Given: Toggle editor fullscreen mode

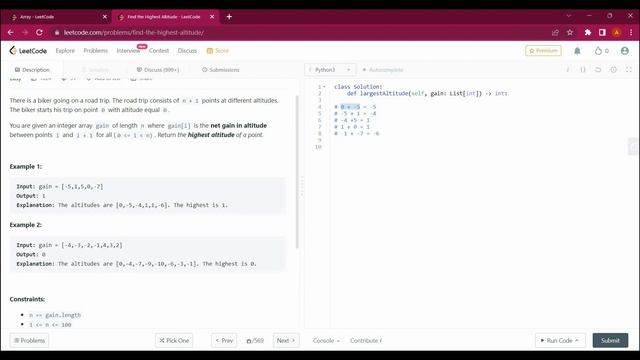Looking at the screenshot, I should point(629,70).
